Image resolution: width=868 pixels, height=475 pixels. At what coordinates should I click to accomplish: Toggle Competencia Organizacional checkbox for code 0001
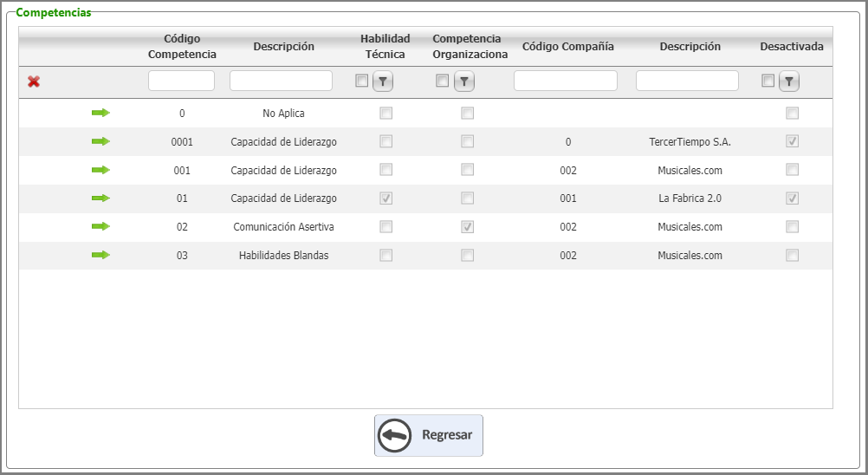467,141
